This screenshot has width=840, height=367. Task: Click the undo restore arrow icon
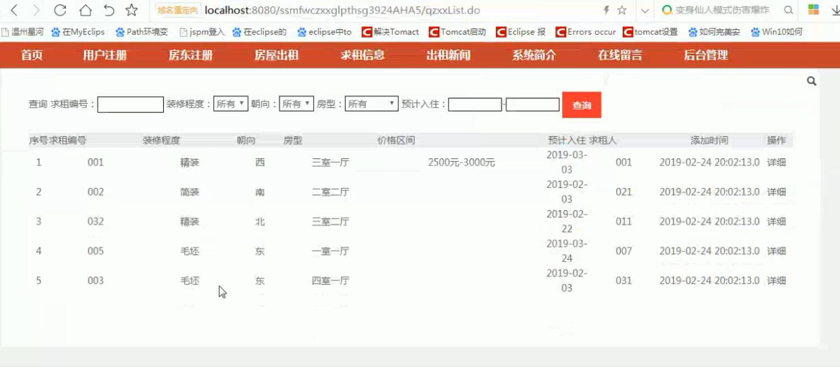(109, 10)
